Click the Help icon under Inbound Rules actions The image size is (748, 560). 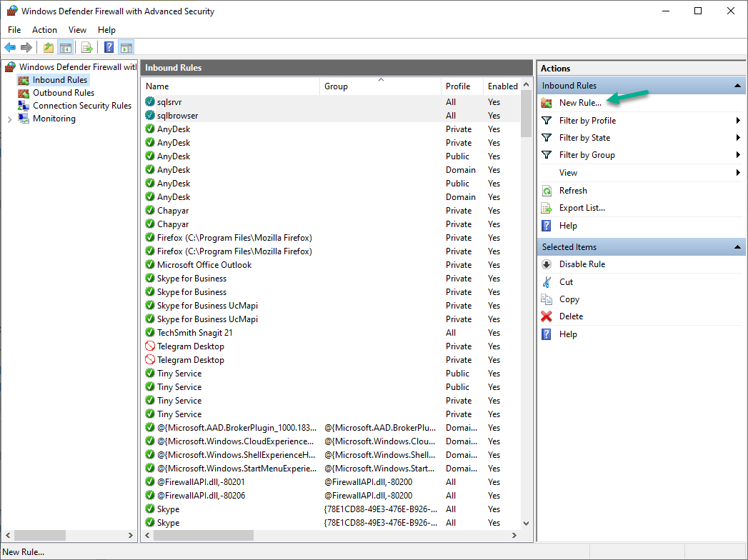[x=547, y=226]
